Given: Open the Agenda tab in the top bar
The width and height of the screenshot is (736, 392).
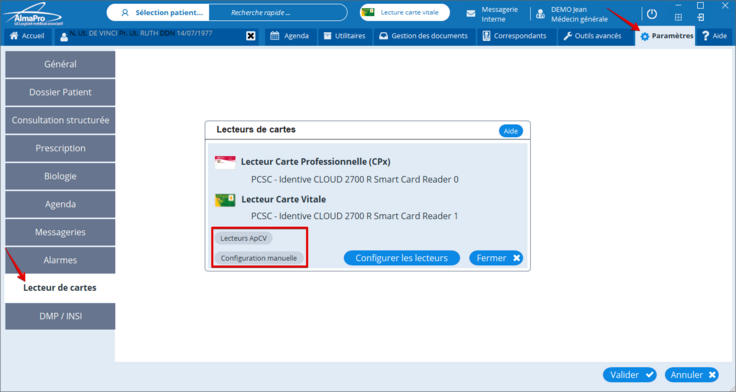Looking at the screenshot, I should coord(290,36).
